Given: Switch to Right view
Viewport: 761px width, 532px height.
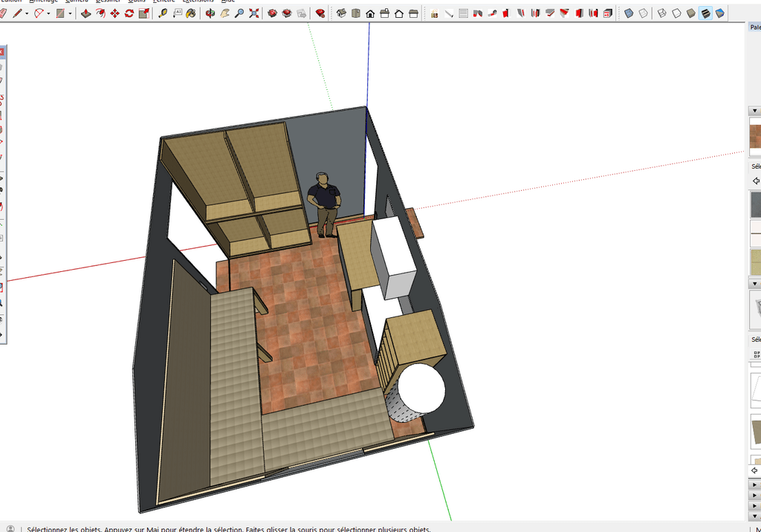Looking at the screenshot, I should 384,13.
